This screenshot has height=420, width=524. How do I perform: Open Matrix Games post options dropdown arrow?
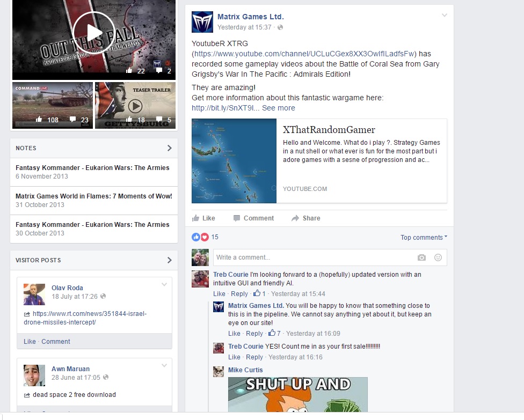click(x=445, y=16)
